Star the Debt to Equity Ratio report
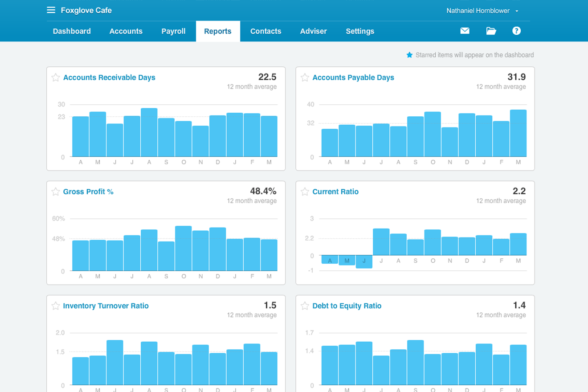The width and height of the screenshot is (588, 392). click(x=305, y=306)
